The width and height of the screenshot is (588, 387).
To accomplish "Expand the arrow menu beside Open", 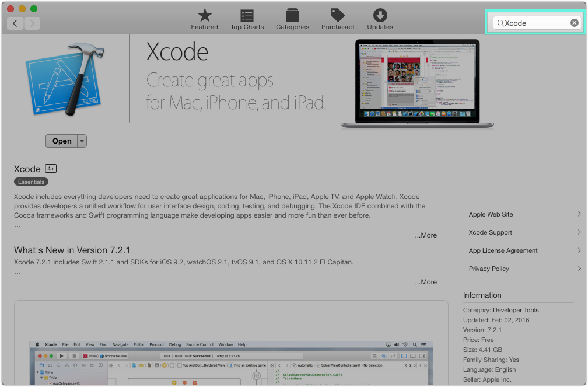I will [x=82, y=141].
